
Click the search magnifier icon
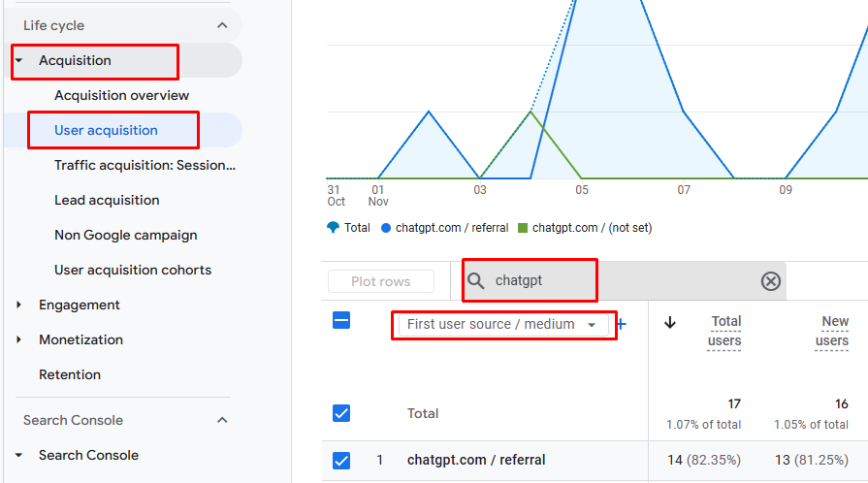coord(475,281)
